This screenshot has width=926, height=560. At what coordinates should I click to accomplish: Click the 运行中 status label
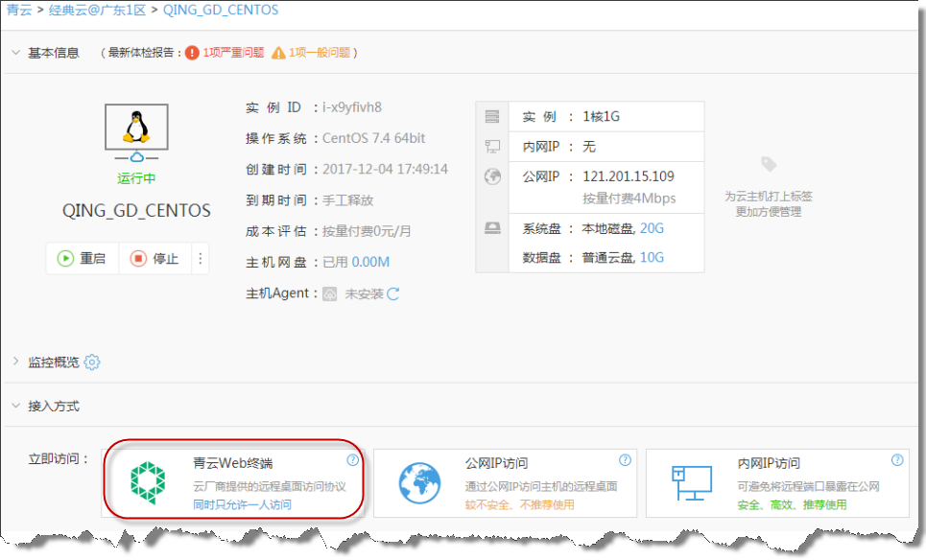[136, 178]
